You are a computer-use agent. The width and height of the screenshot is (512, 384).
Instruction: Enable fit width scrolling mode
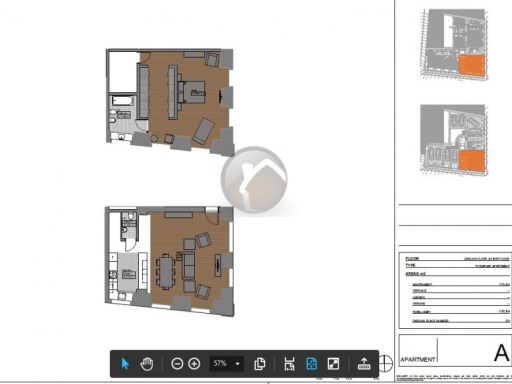click(x=289, y=364)
